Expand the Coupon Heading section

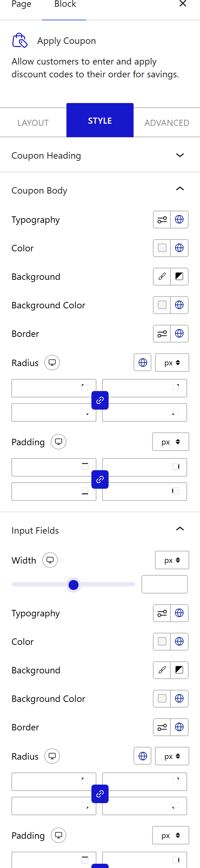coord(100,155)
